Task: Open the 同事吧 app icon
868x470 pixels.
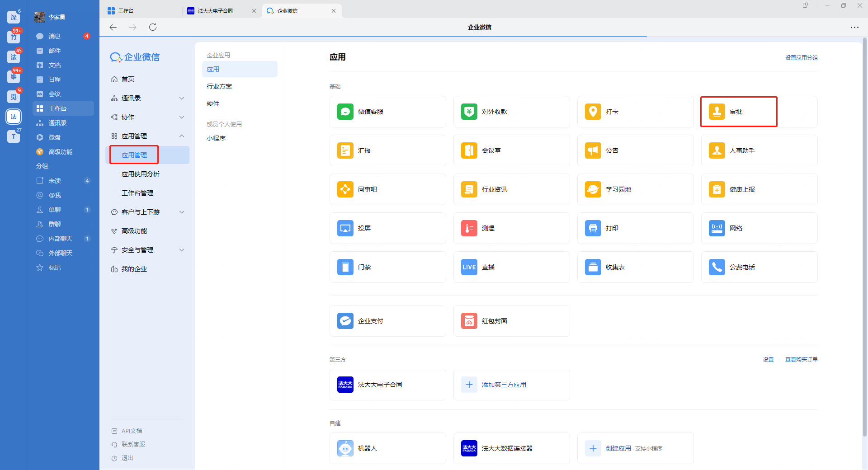Action: pos(345,189)
